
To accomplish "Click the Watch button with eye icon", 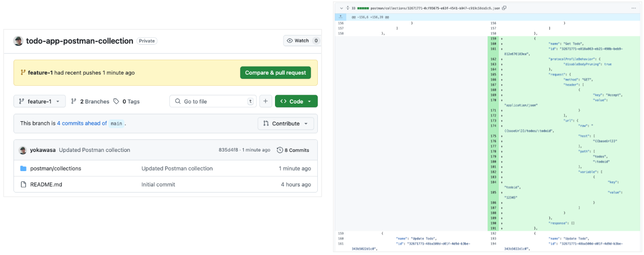I will pyautogui.click(x=298, y=41).
